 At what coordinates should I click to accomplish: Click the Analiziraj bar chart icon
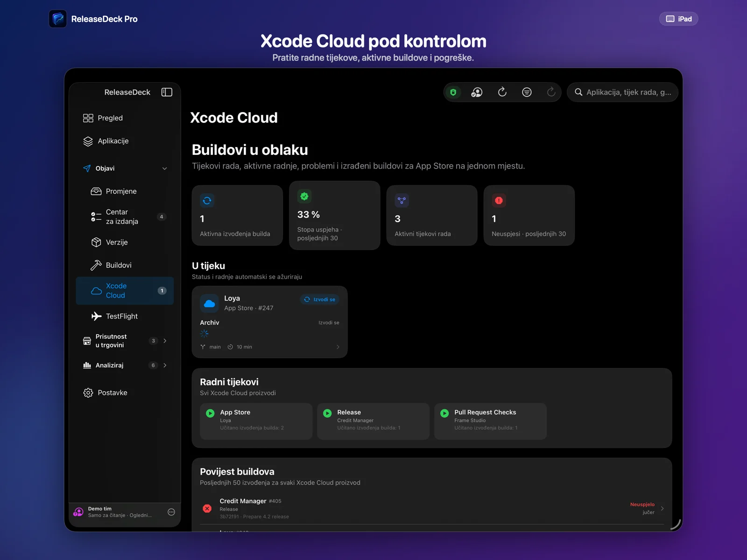click(87, 365)
